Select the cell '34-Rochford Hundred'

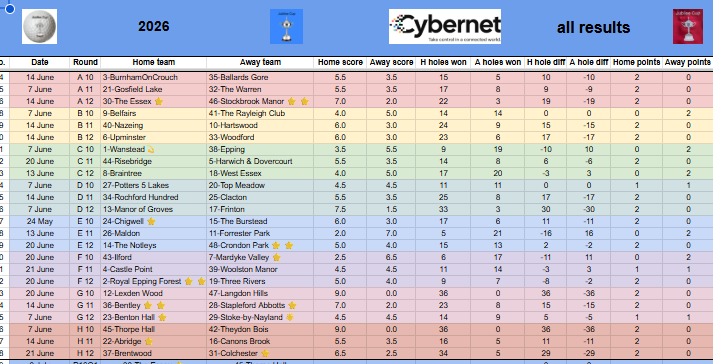click(x=154, y=197)
